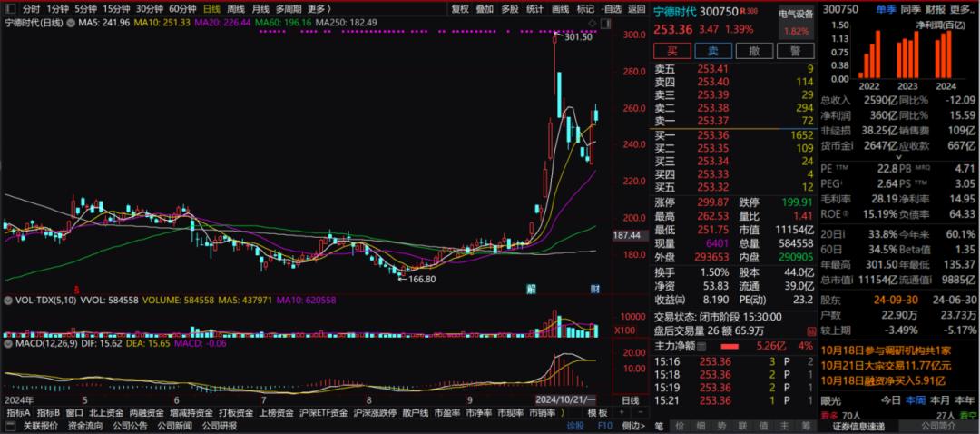Click the red 买 buy button
Screen dimensions: 980x434
(671, 52)
